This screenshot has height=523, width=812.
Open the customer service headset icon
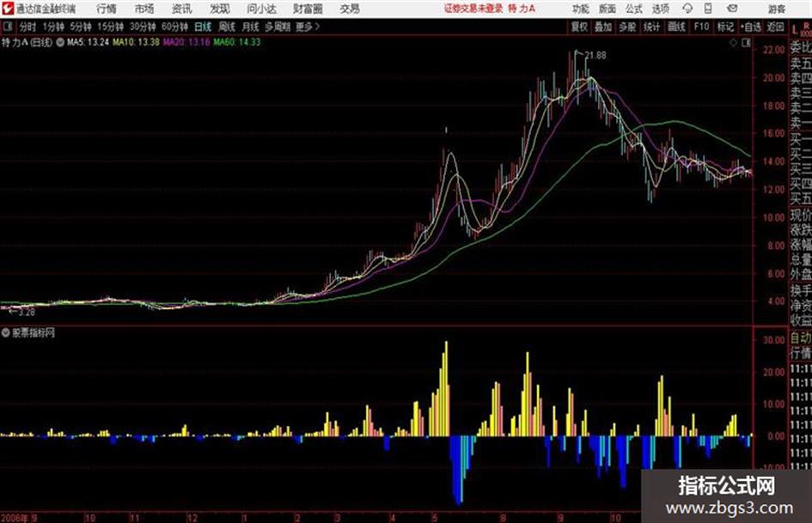tap(687, 9)
